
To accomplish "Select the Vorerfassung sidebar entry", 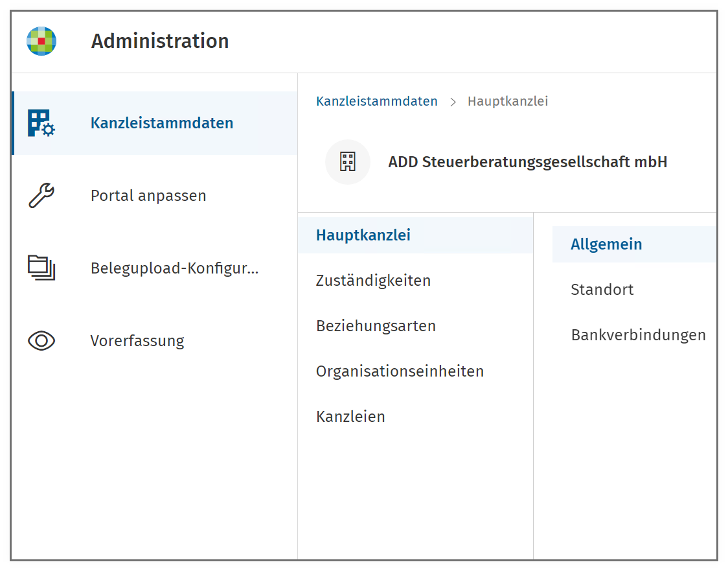I will (x=155, y=340).
